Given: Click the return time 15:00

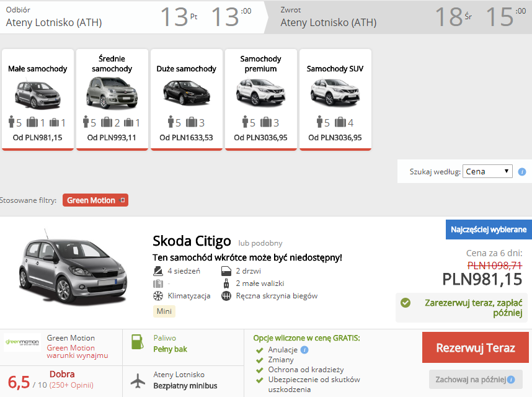Looking at the screenshot, I should tap(506, 17).
